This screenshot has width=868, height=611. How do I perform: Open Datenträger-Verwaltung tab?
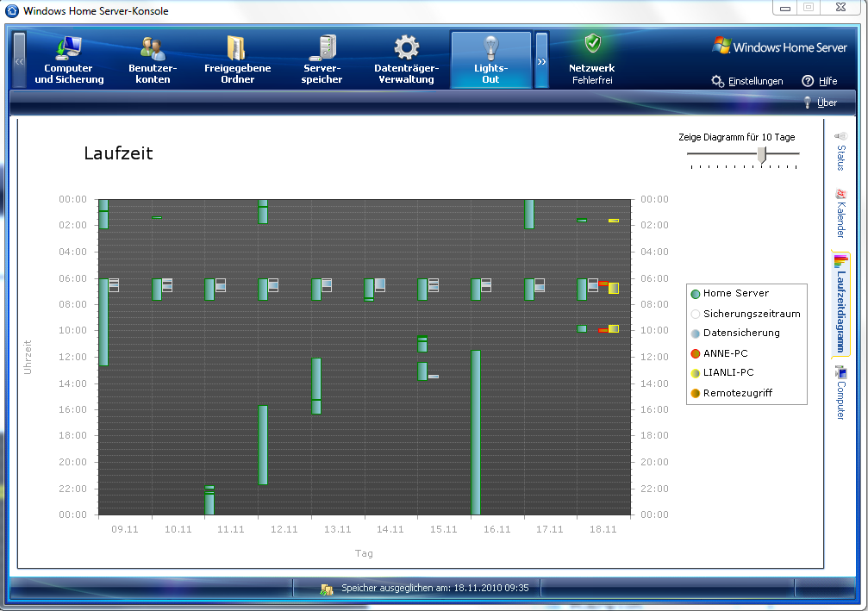click(x=406, y=59)
